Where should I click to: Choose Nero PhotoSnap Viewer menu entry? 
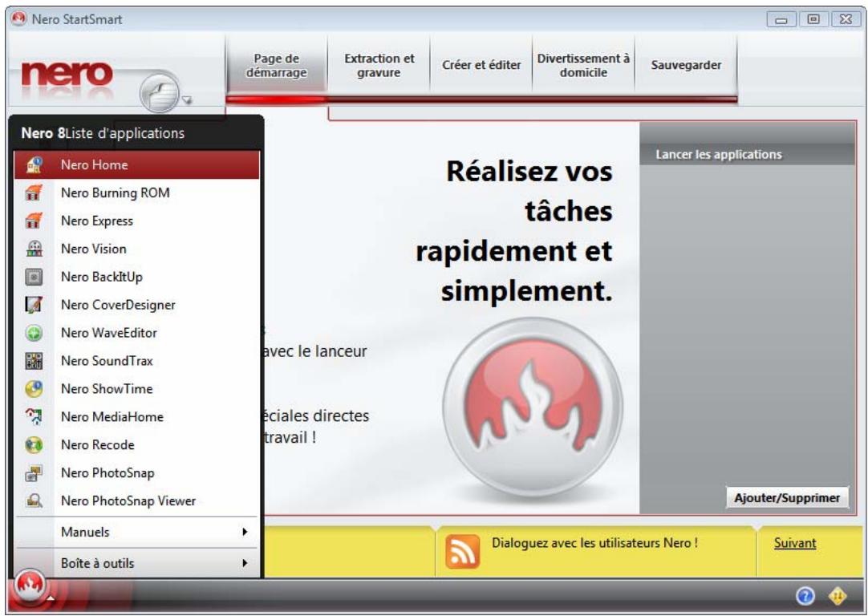[136, 500]
